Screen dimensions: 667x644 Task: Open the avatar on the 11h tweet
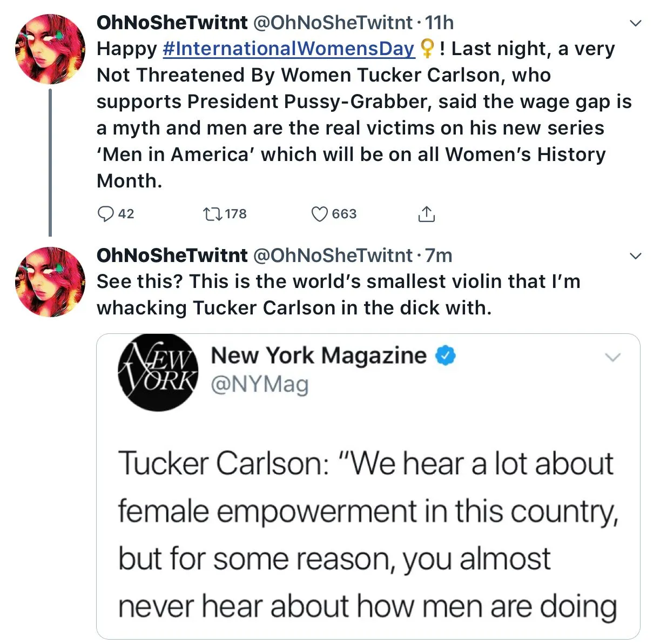coord(50,49)
